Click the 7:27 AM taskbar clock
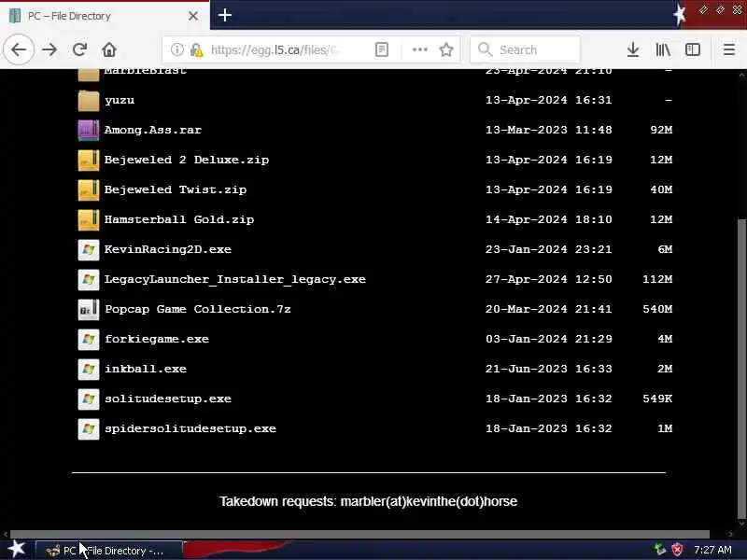747x560 pixels. 712,550
